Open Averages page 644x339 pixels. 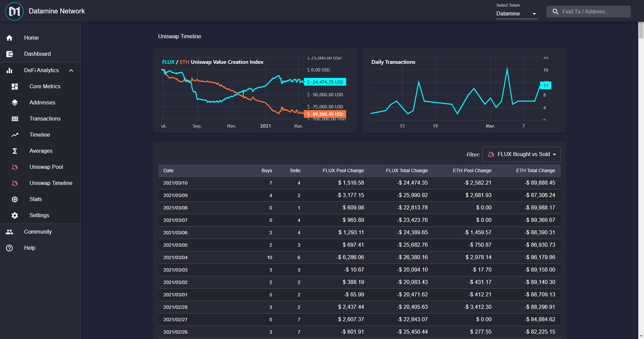click(x=40, y=151)
